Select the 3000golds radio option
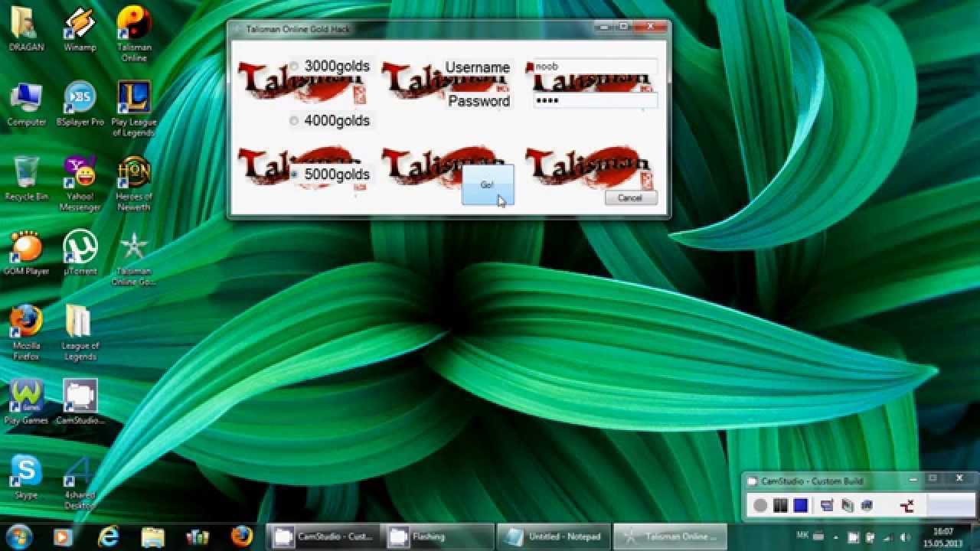Viewport: 980px width, 551px height. click(294, 67)
